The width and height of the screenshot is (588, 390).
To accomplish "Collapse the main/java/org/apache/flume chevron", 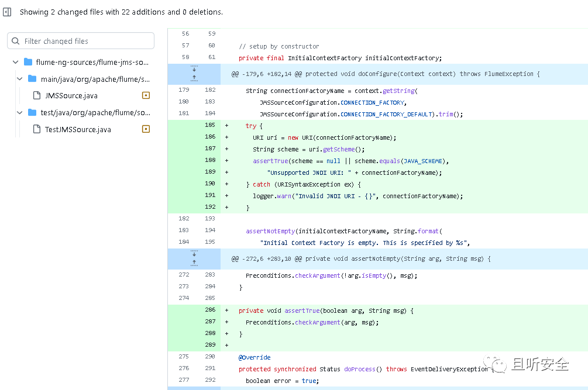I will tap(20, 79).
